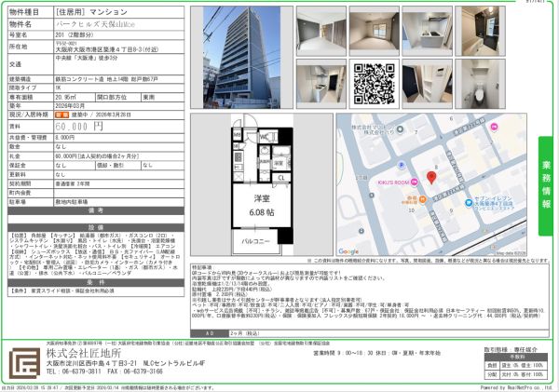Image resolution: width=559 pixels, height=392 pixels.
Task: Click the Google logo on the map
Action: [348, 251]
